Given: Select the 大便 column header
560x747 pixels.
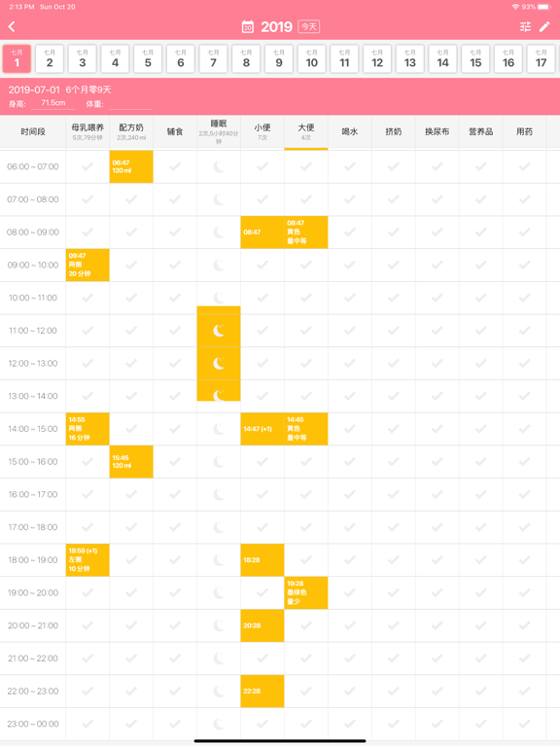Looking at the screenshot, I should tap(306, 131).
